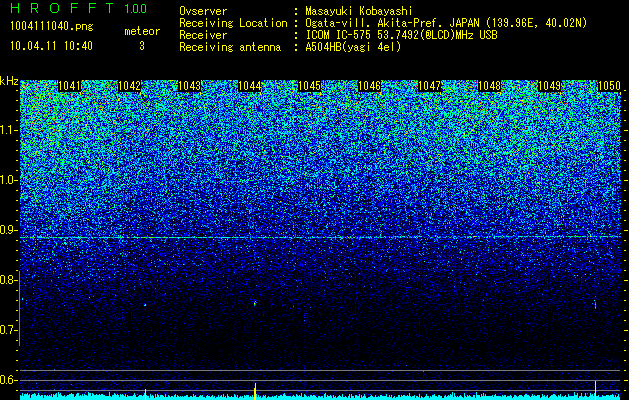Click the meteor echo spot near 1044

255,303
